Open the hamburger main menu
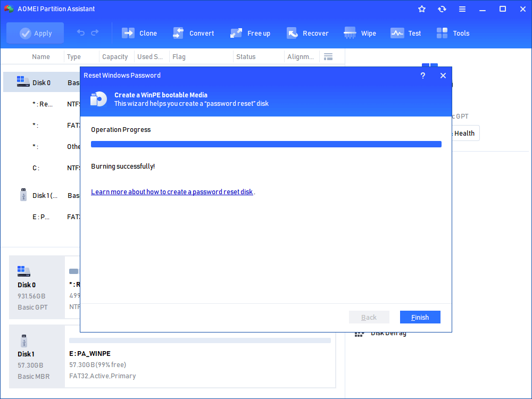532x399 pixels. (462, 9)
